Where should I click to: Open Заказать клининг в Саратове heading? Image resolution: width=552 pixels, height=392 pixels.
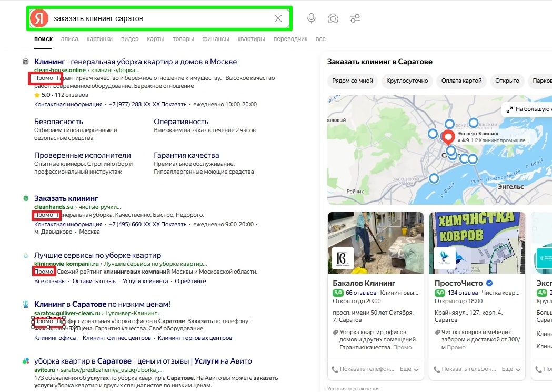[x=379, y=62]
